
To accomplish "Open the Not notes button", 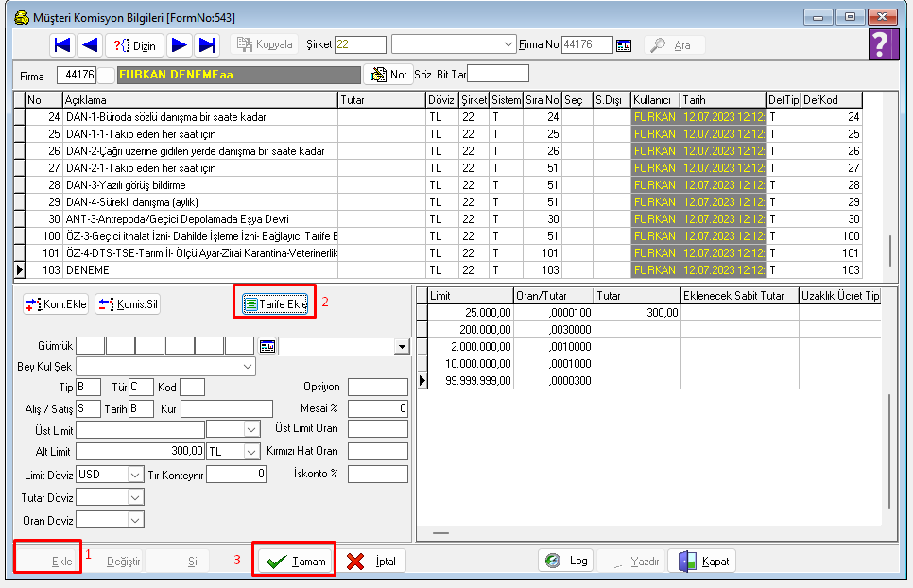I will click(x=388, y=74).
